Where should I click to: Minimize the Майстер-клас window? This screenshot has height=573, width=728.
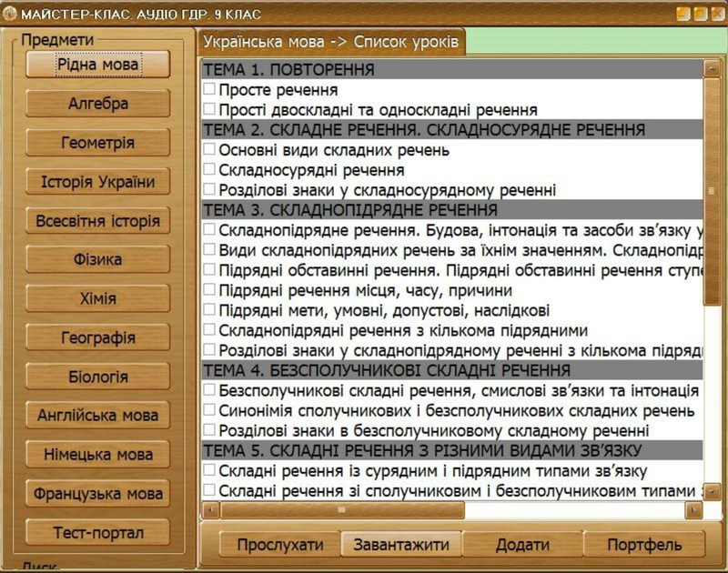coord(684,13)
